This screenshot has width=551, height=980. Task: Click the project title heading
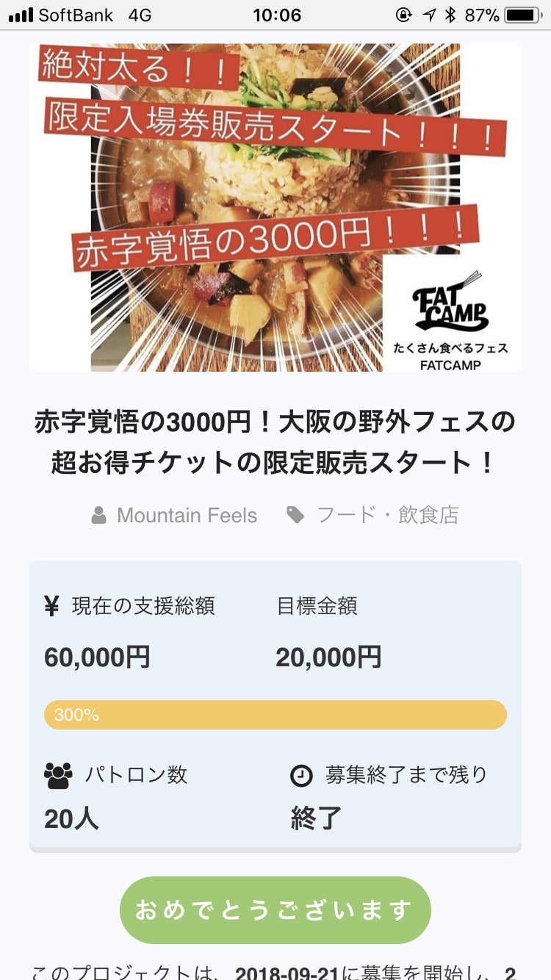click(x=275, y=442)
